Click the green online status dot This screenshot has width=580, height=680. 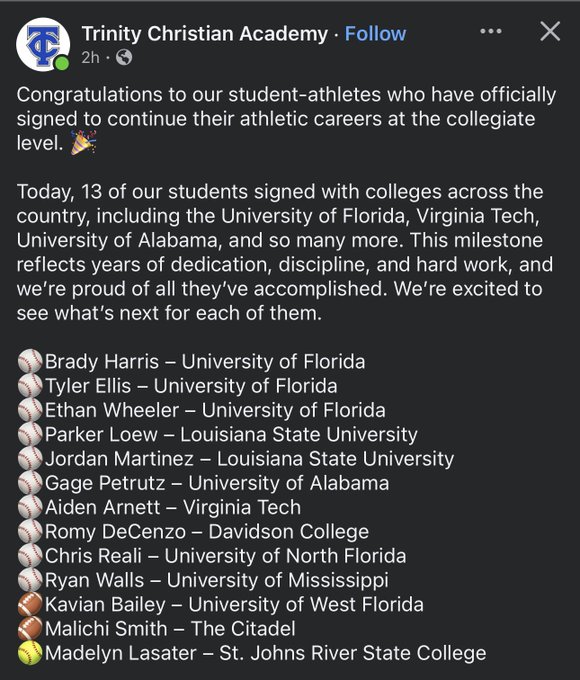pyautogui.click(x=62, y=63)
